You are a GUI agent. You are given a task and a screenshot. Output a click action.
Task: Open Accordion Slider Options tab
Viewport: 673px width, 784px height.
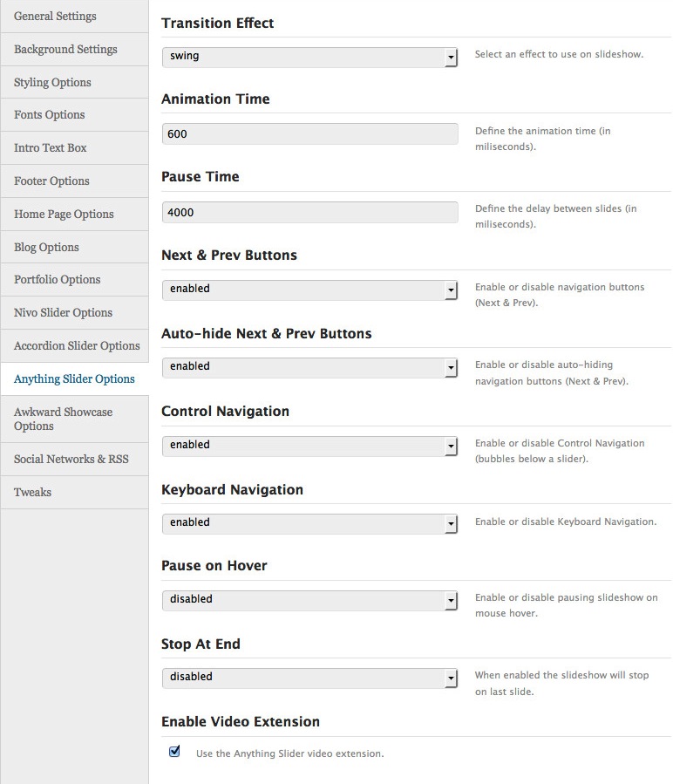74,346
